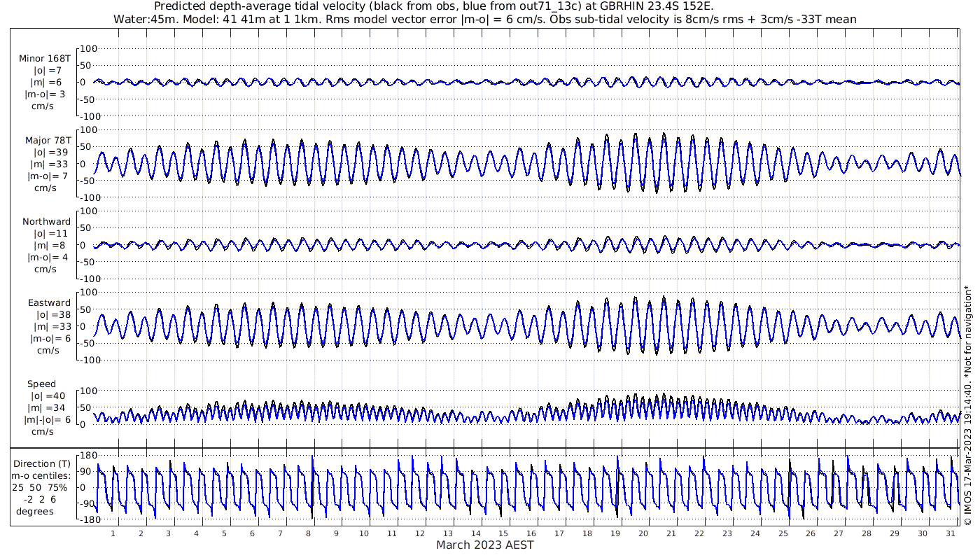The width and height of the screenshot is (980, 560).
Task: Click the 'Speed' panel label
Action: pos(42,384)
